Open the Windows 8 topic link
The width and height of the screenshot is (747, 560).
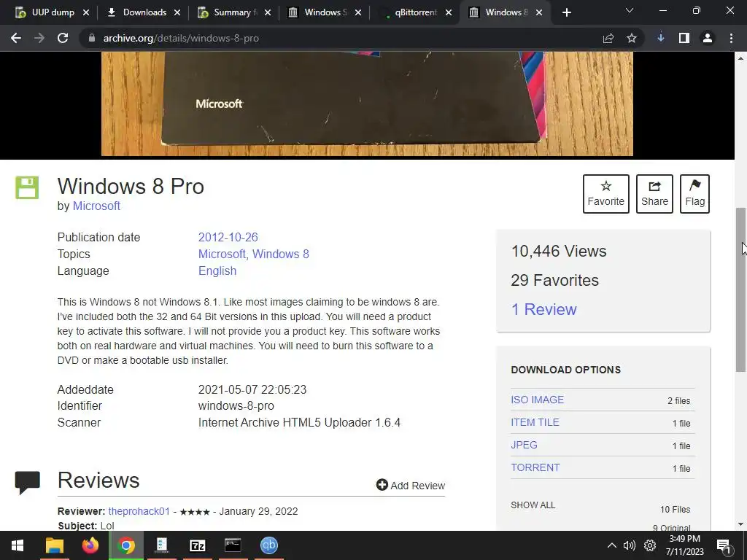click(x=281, y=254)
